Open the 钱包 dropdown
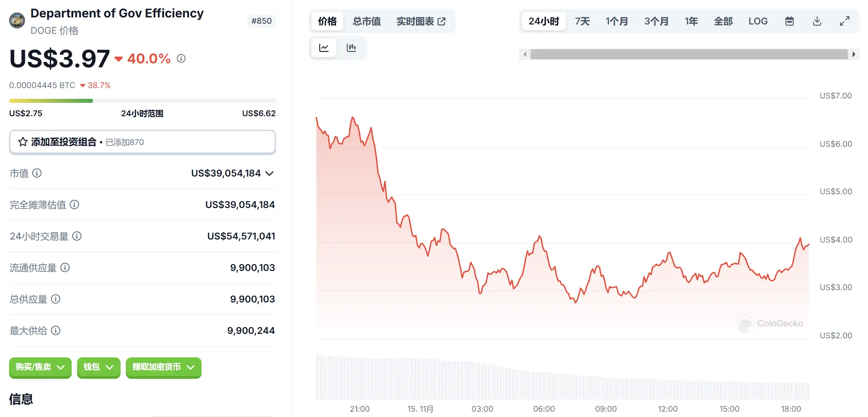Viewport: 868px width, 417px height. pos(98,367)
